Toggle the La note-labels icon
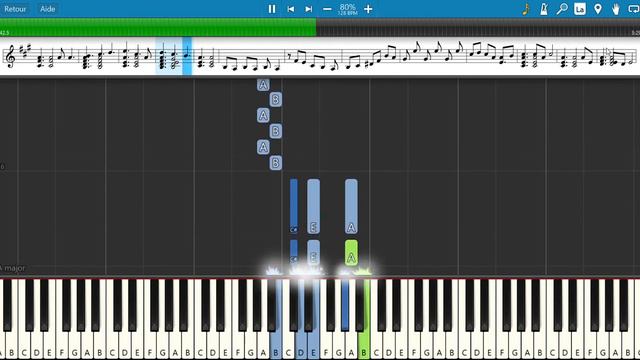 pos(580,9)
